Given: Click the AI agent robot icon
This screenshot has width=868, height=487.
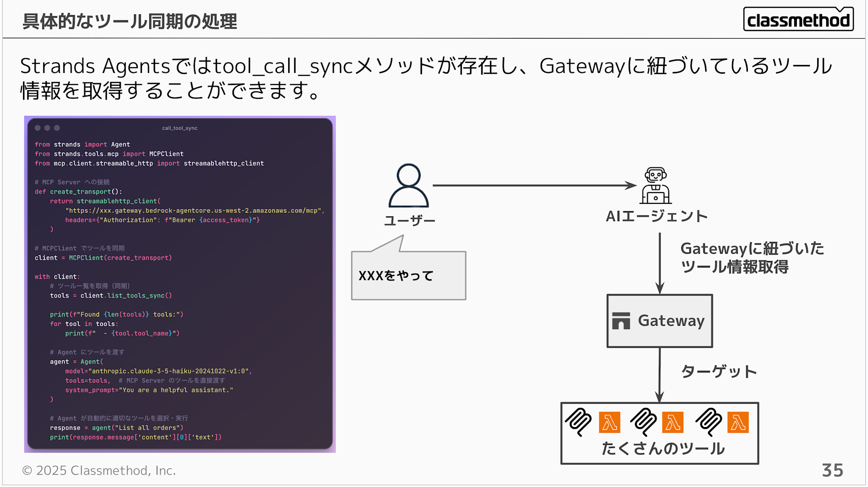Looking at the screenshot, I should tap(655, 186).
